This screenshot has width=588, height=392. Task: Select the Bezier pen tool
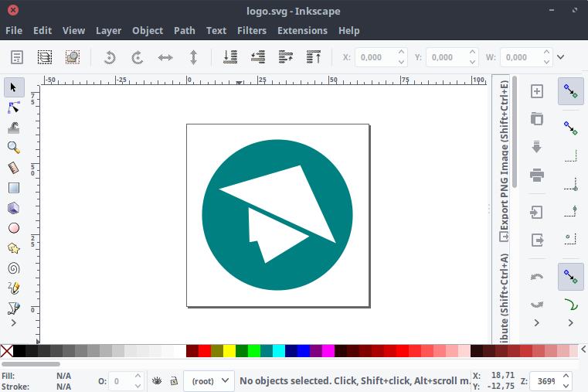[x=14, y=308]
